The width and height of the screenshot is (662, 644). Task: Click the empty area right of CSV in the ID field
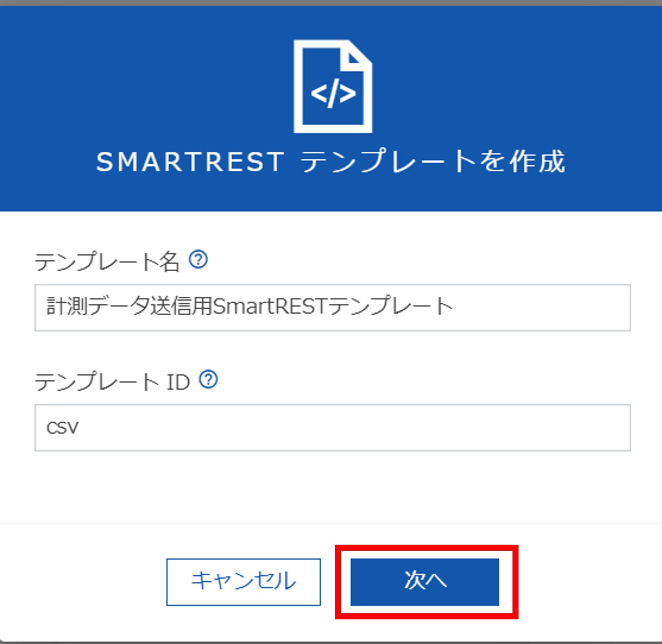point(354,428)
